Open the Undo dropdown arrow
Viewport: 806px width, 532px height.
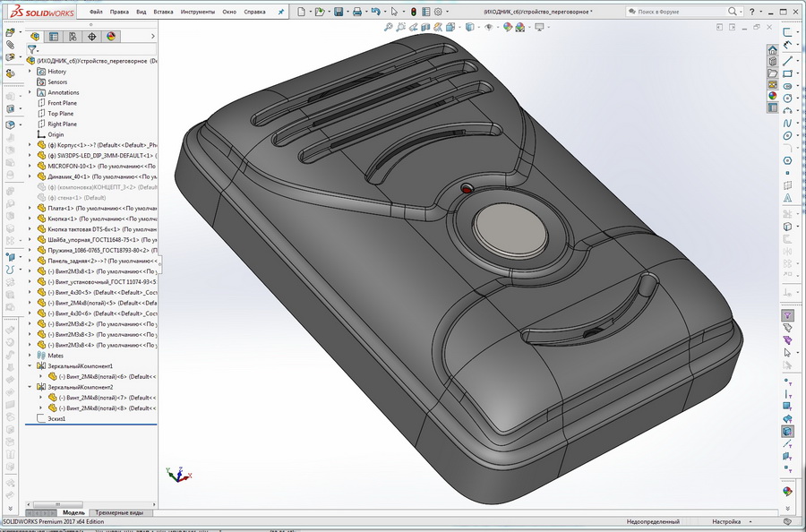pos(384,12)
